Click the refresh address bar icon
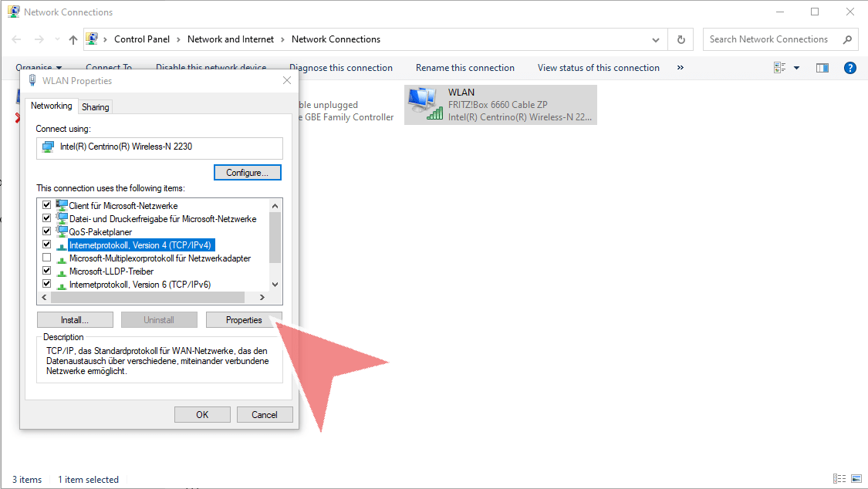 point(681,39)
